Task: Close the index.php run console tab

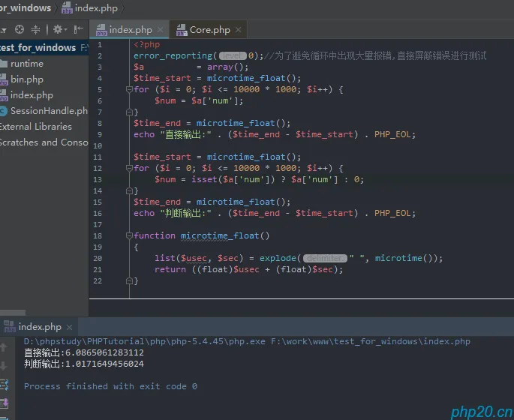Action: [x=69, y=327]
